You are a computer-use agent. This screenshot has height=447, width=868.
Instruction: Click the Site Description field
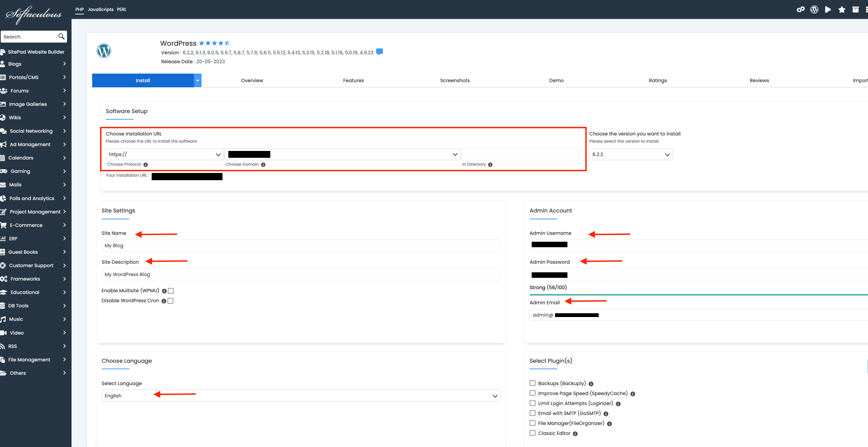301,274
